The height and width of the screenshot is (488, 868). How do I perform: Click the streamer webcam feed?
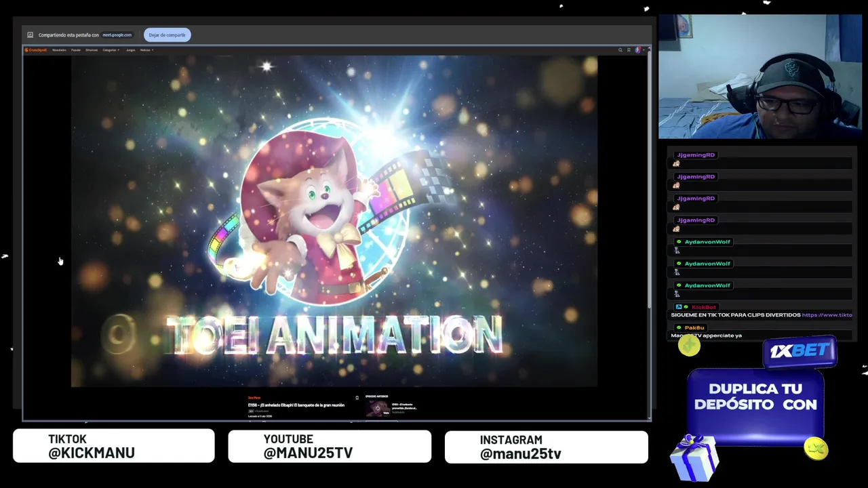point(760,77)
